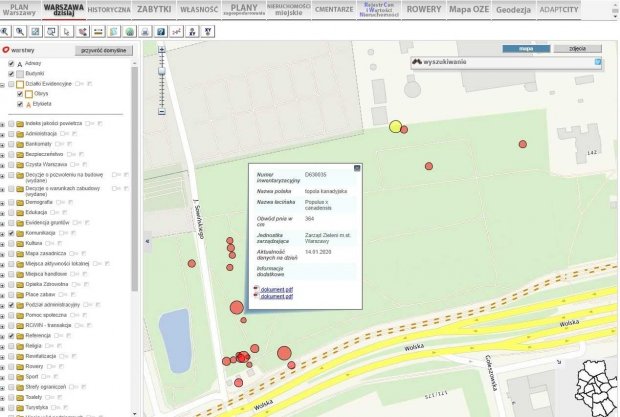620x417 pixels.
Task: Open the second dokument pdf link
Action: coord(276,296)
